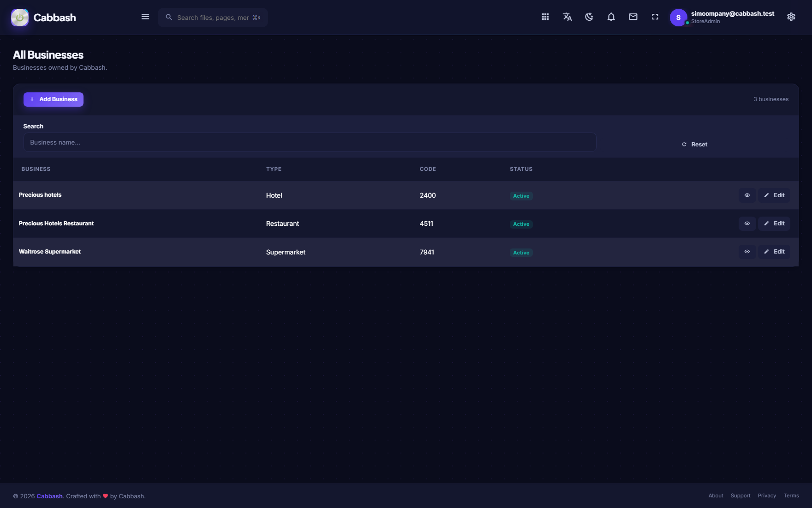The width and height of the screenshot is (812, 508).
Task: Open the Terms footer link
Action: [x=791, y=496]
